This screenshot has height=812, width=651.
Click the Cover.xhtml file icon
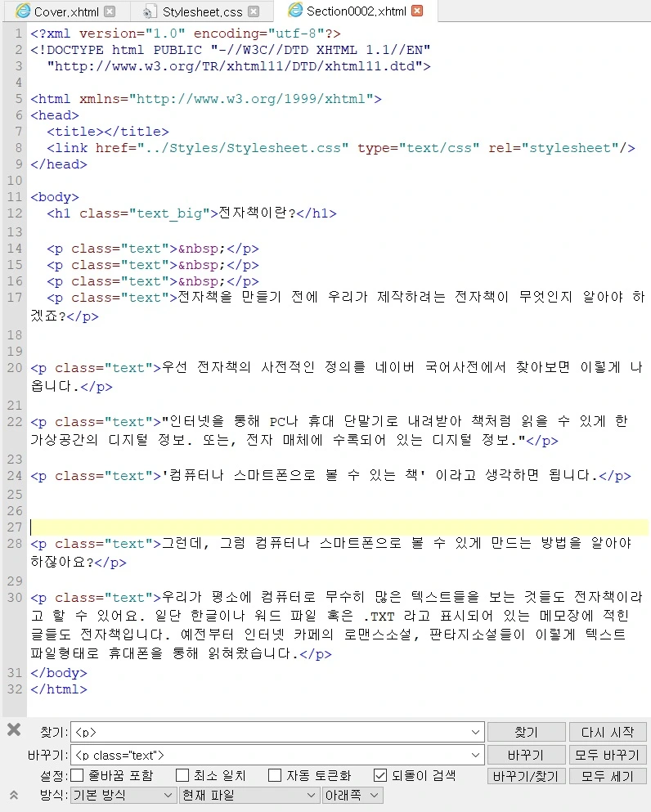click(x=23, y=11)
